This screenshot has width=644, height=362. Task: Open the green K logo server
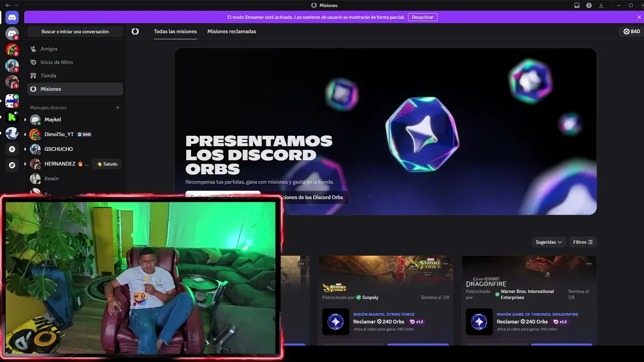[x=12, y=117]
